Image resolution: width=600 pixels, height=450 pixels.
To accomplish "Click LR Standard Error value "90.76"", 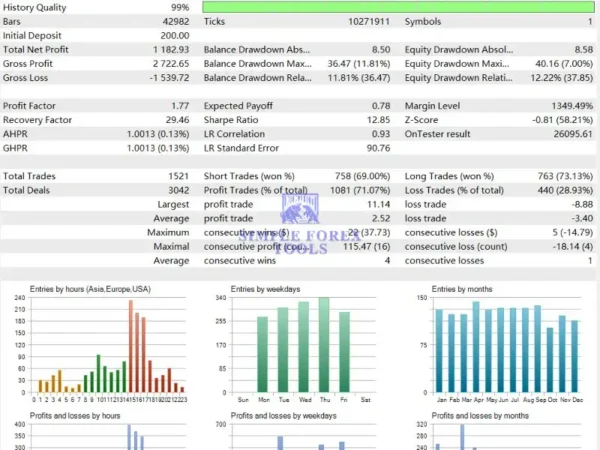I will coord(378,148).
